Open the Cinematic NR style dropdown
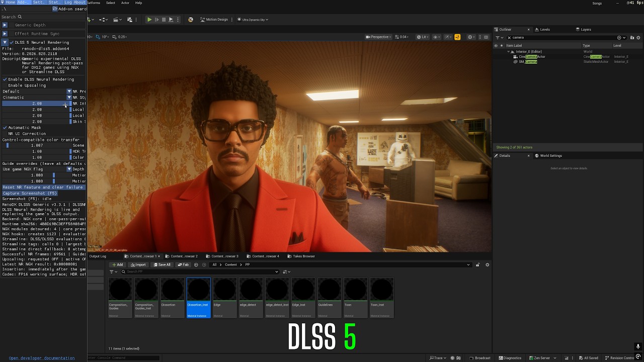The height and width of the screenshot is (362, 644). [x=37, y=98]
